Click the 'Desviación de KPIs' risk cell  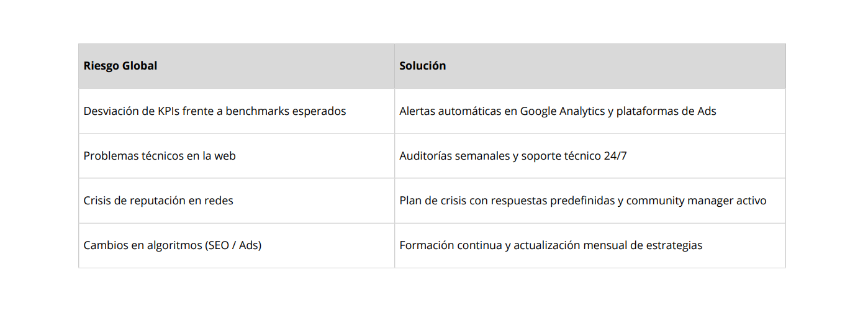pyautogui.click(x=215, y=111)
